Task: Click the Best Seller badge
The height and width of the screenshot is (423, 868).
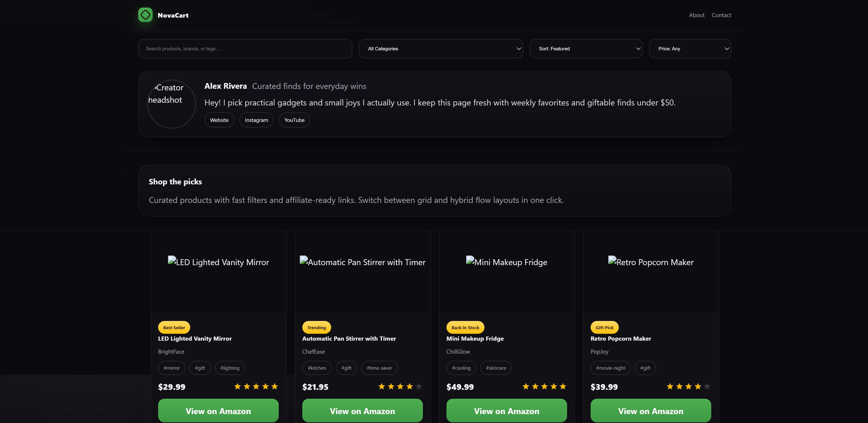Action: point(174,327)
